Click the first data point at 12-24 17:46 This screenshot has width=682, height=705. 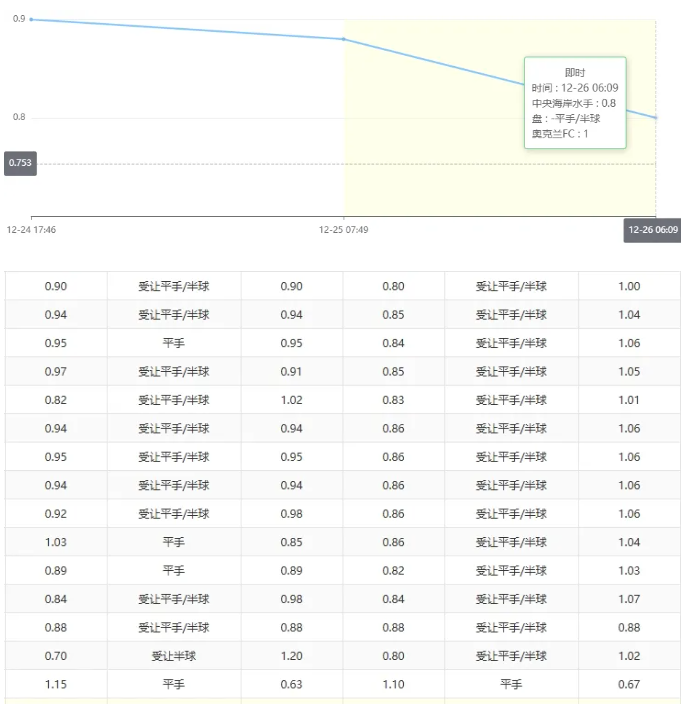[x=31, y=19]
